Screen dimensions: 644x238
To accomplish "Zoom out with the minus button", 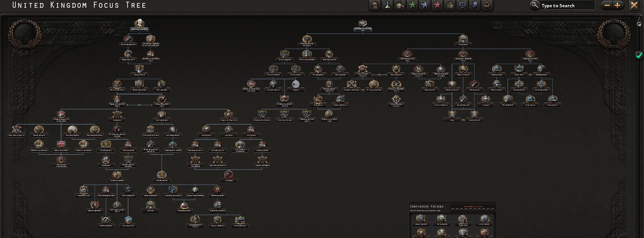I will [607, 5].
